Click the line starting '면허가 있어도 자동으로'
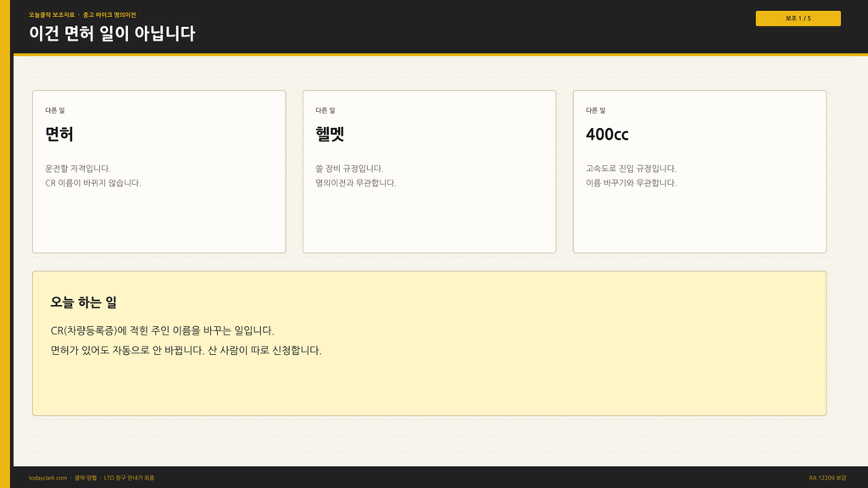This screenshot has width=868, height=488. coord(186,350)
